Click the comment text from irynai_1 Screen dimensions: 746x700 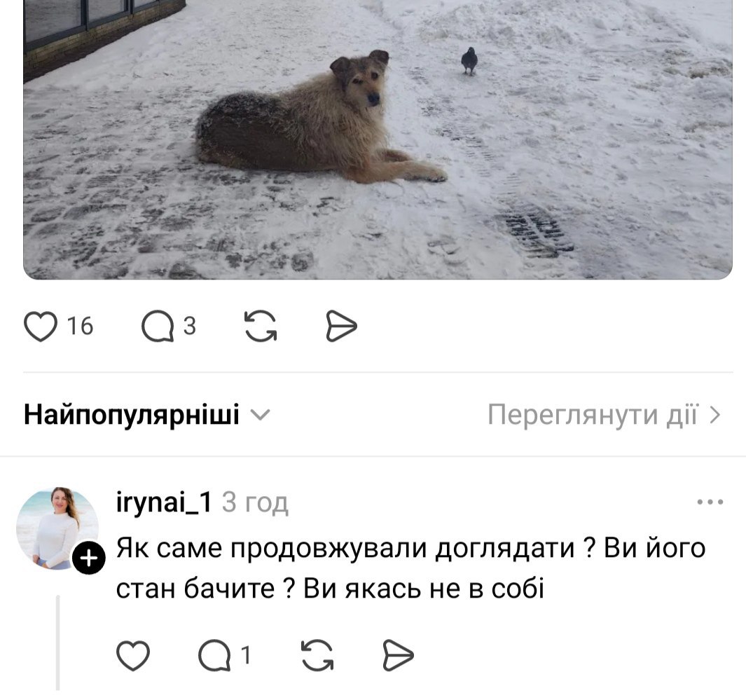coord(410,568)
